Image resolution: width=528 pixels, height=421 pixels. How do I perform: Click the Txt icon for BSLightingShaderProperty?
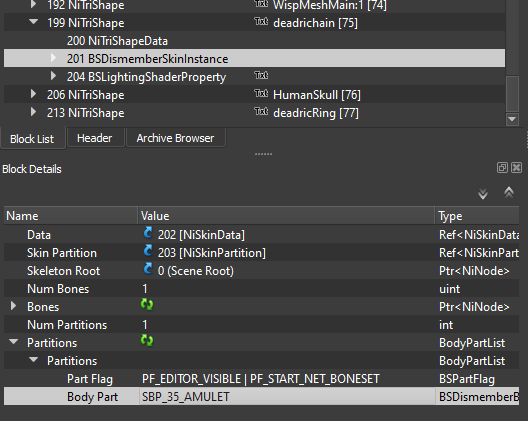coord(261,75)
